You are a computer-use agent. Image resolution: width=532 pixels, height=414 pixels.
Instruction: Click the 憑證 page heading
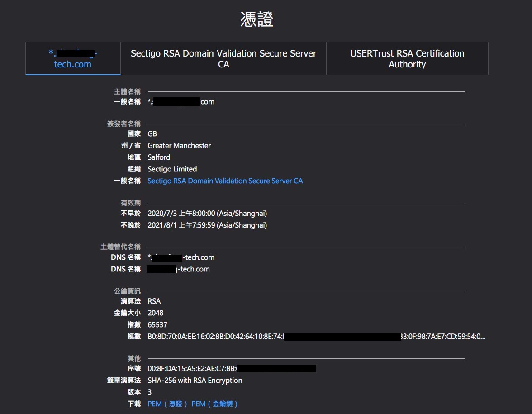257,19
